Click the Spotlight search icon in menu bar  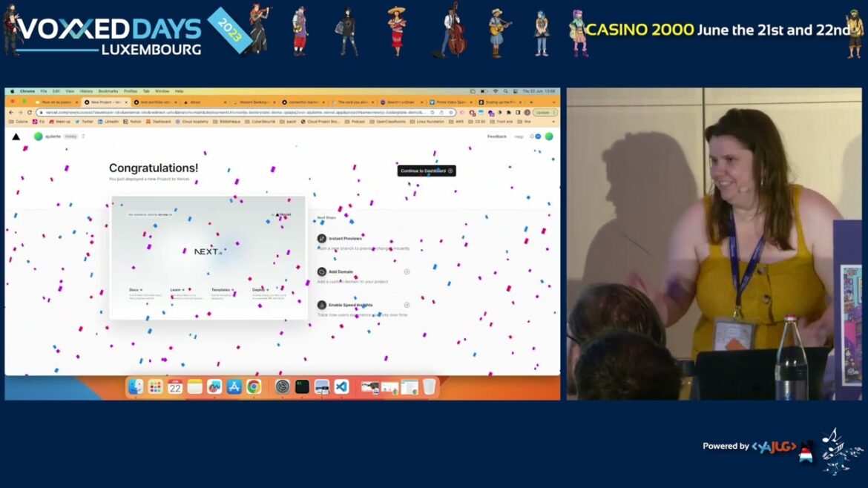coord(505,91)
